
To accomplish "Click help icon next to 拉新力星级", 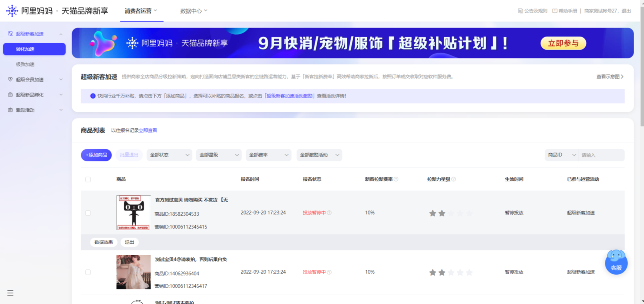I will click(454, 179).
